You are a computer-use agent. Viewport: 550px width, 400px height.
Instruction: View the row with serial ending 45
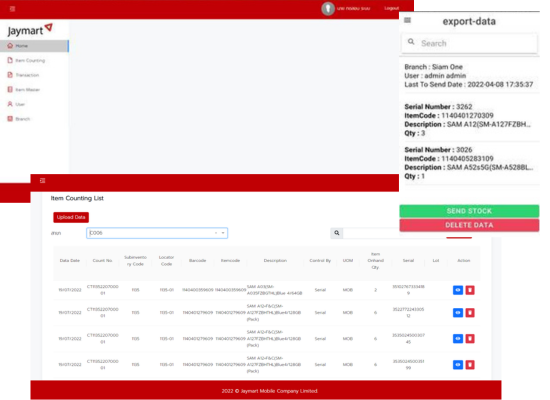click(x=458, y=339)
